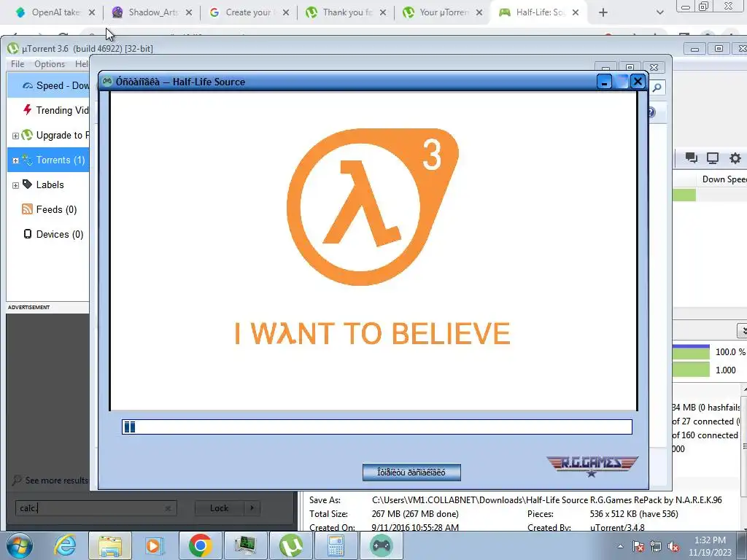Click the Labels tag icon
The image size is (747, 560).
pyautogui.click(x=28, y=184)
